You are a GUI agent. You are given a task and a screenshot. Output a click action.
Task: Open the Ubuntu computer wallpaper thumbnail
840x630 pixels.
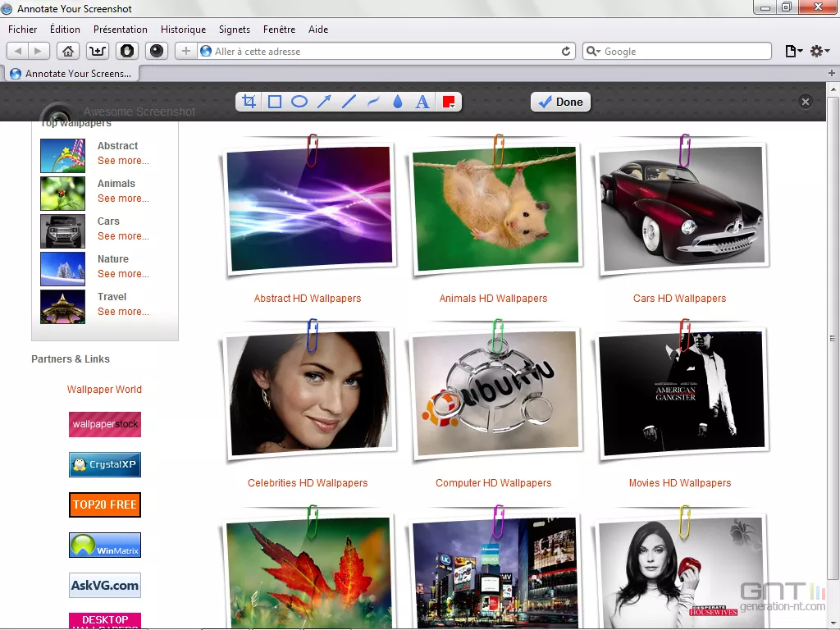click(494, 394)
